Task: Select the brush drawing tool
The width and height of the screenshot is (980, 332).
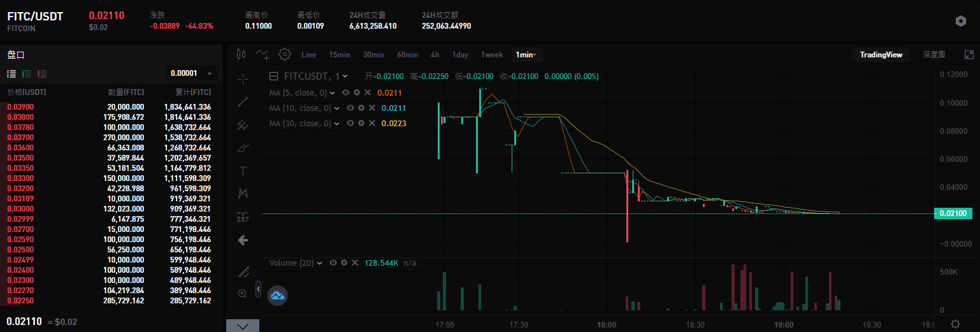Action: (x=243, y=148)
